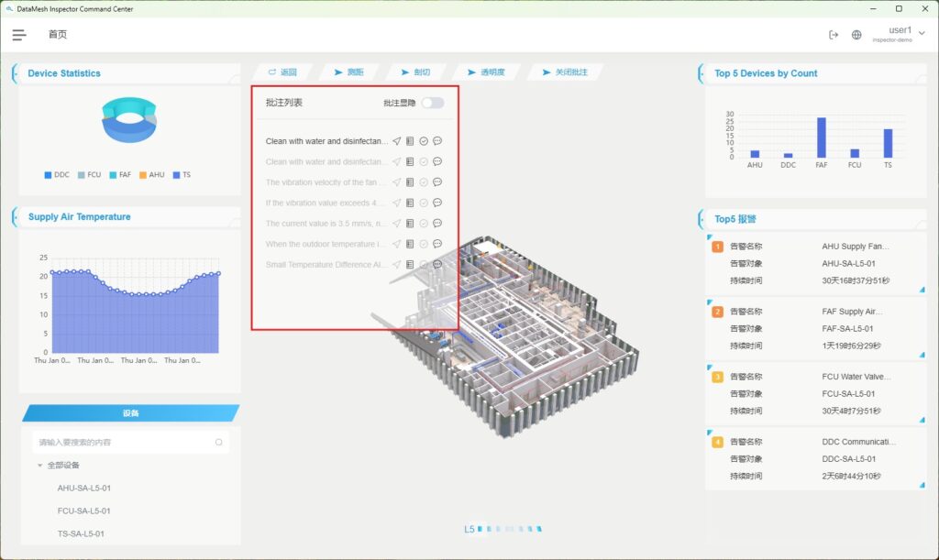Activate the 剖切 section tool
This screenshot has width=939, height=560.
[414, 71]
